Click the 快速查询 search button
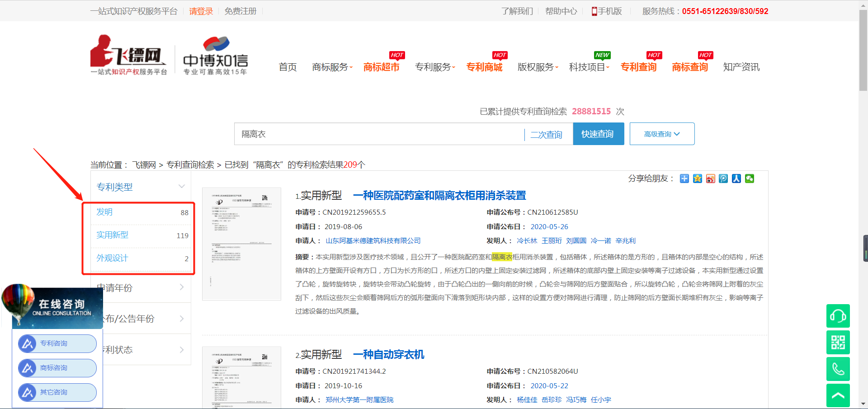868x409 pixels. 599,134
